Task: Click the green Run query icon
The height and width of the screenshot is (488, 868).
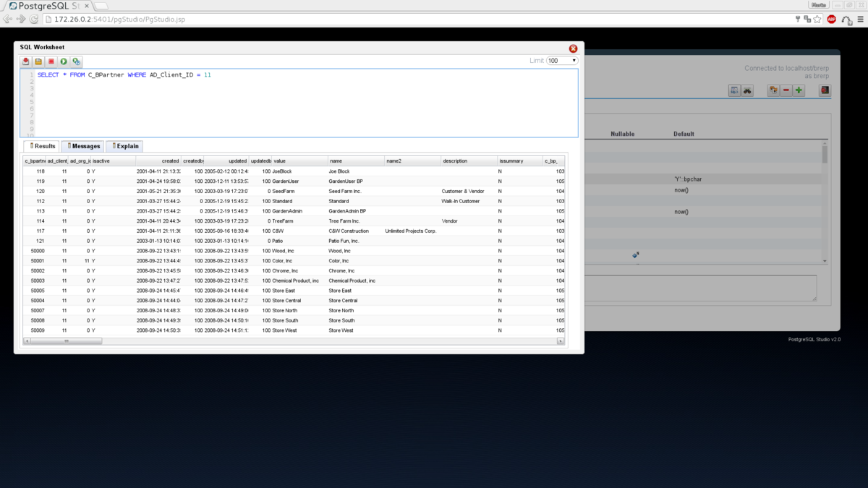Action: (x=64, y=61)
